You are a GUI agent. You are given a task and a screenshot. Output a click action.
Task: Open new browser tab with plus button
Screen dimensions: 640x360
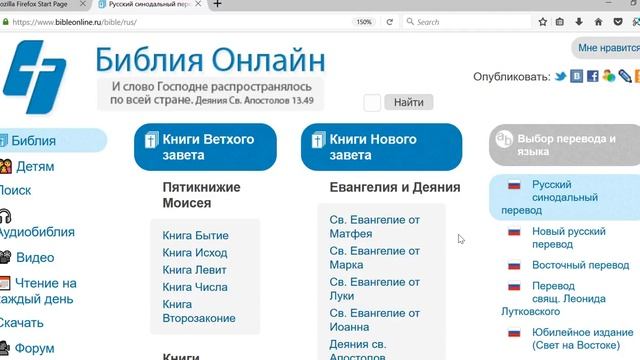(x=218, y=4)
